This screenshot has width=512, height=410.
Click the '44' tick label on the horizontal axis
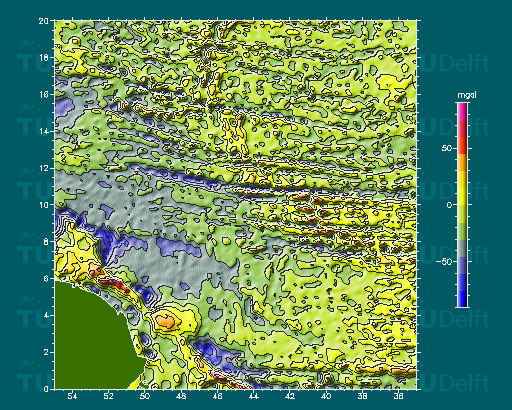254,396
